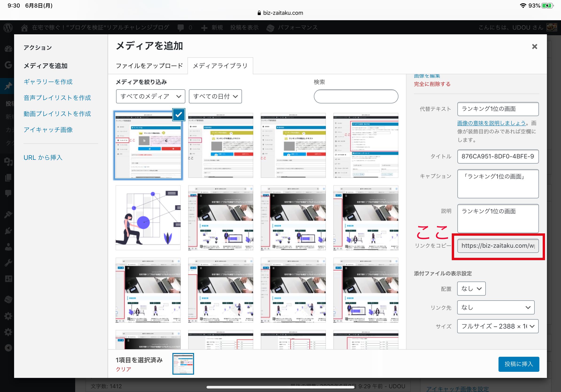Open the media icon in the sidebar
561x392 pixels.
(x=8, y=161)
